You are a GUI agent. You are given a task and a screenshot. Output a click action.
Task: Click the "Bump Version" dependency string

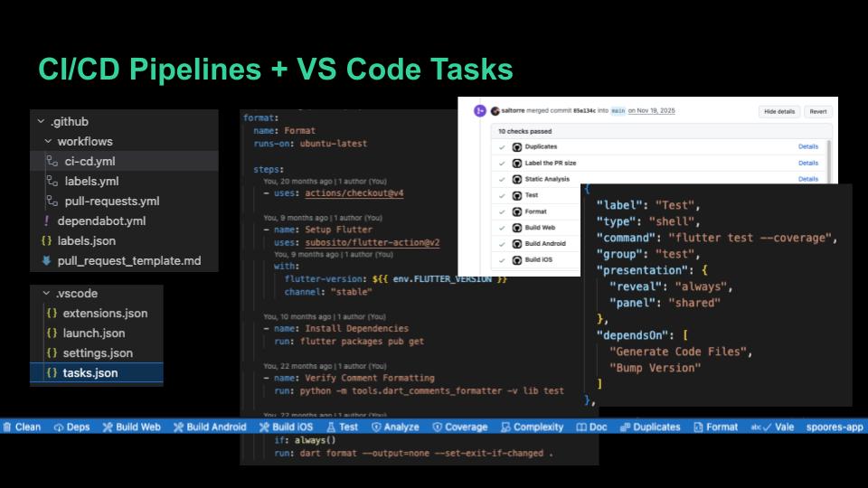point(655,368)
